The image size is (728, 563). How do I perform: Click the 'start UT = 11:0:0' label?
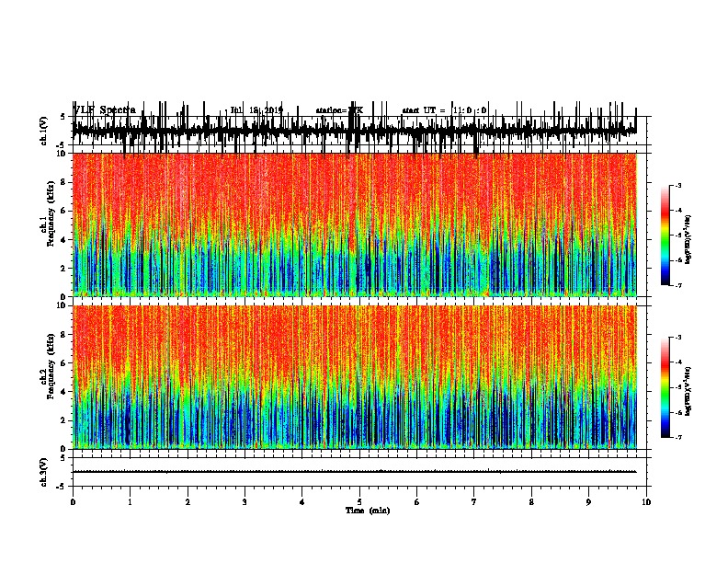click(444, 110)
